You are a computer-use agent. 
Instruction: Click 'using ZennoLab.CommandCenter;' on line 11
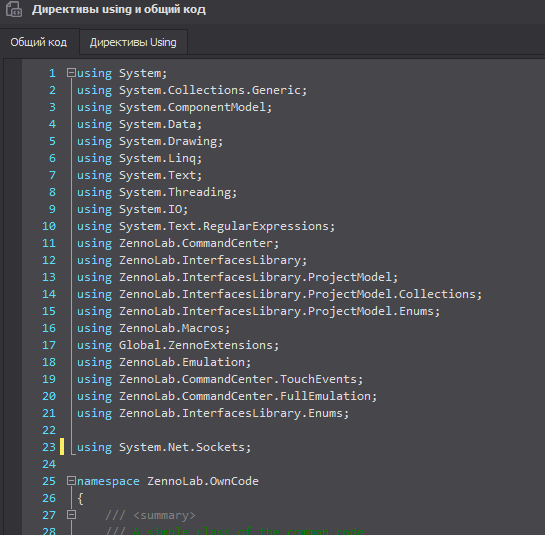[x=178, y=243]
